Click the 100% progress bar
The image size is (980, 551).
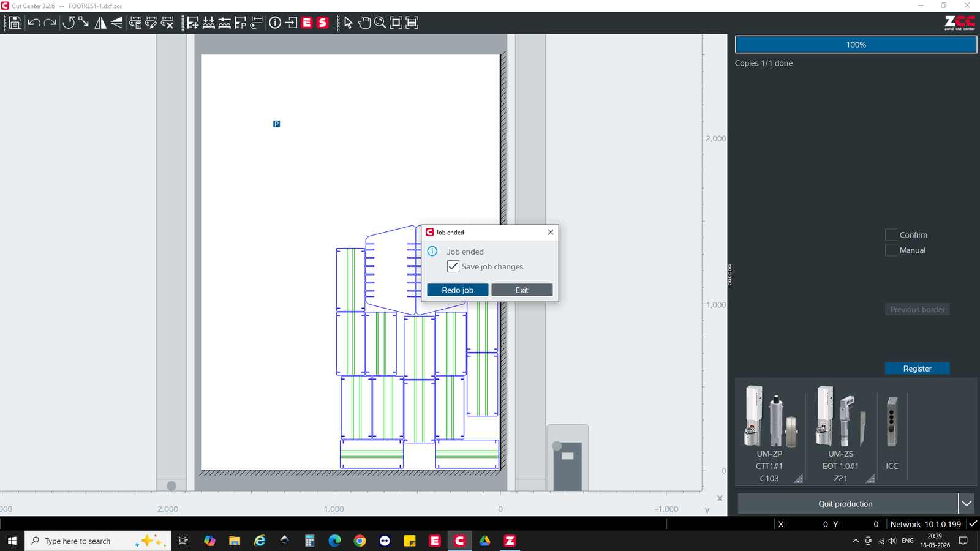pyautogui.click(x=856, y=44)
